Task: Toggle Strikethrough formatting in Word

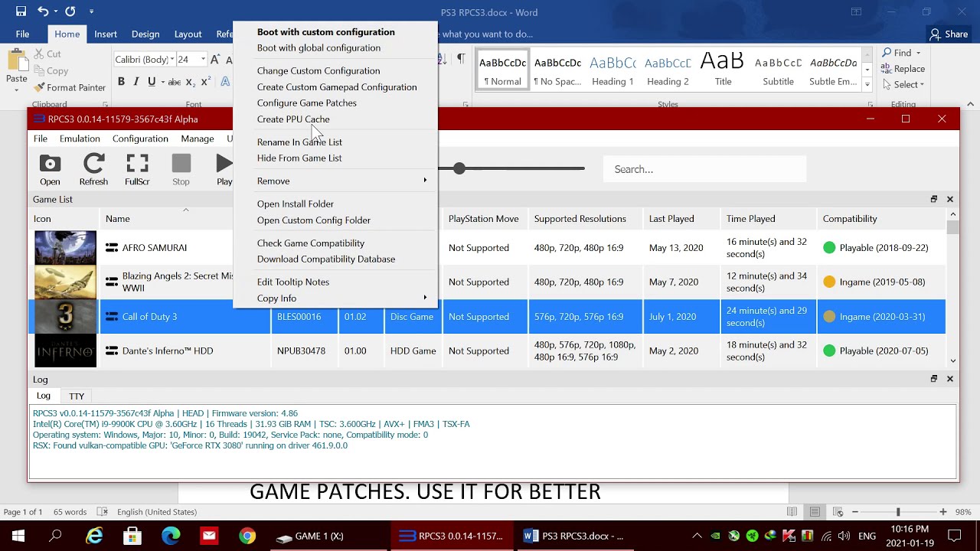Action: click(175, 82)
